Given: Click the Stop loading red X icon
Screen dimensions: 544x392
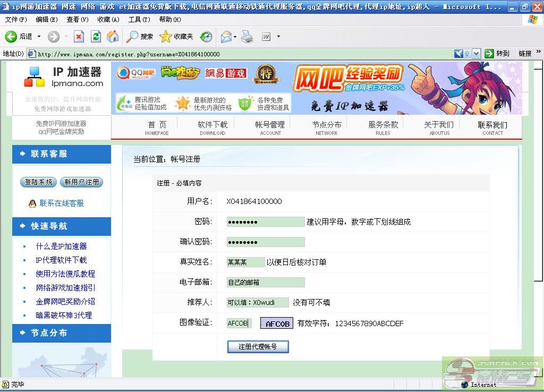Looking at the screenshot, I should coord(78,37).
